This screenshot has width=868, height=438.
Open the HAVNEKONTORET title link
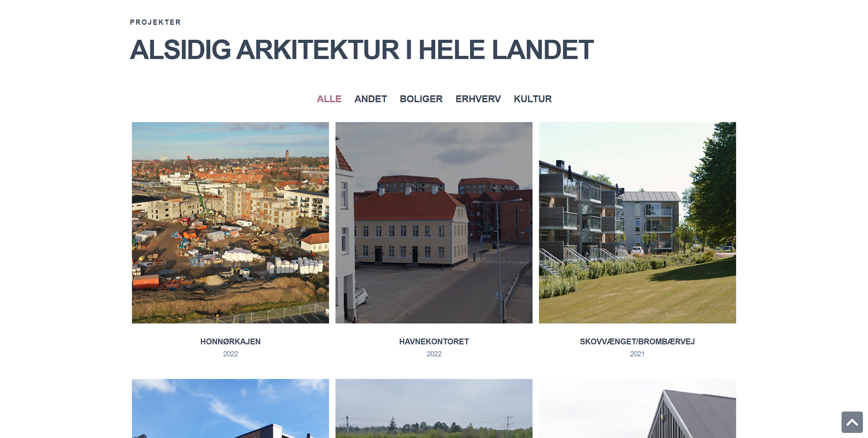click(x=434, y=342)
